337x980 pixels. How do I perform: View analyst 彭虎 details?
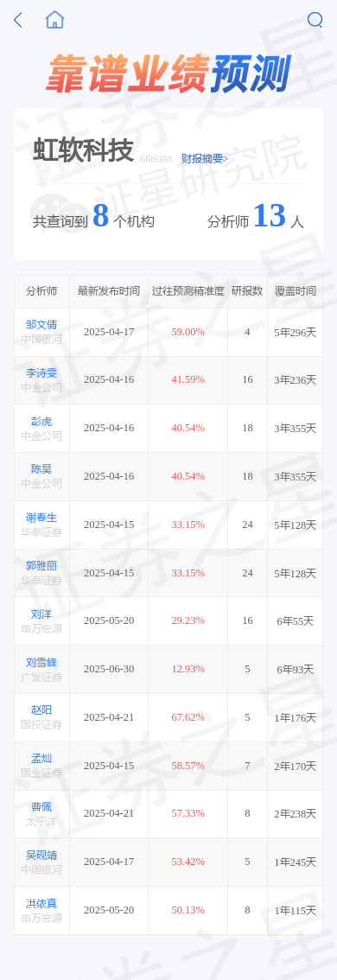pos(41,421)
